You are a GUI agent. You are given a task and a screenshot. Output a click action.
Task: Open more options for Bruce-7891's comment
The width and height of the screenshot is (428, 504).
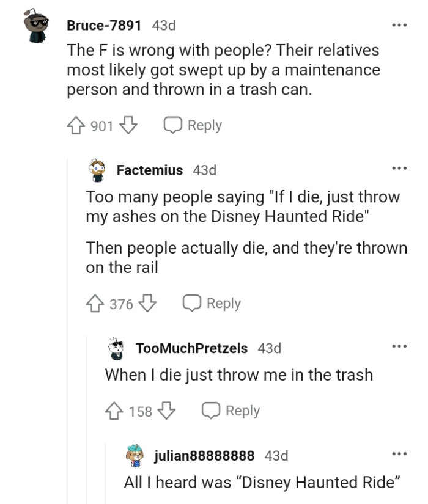point(399,26)
